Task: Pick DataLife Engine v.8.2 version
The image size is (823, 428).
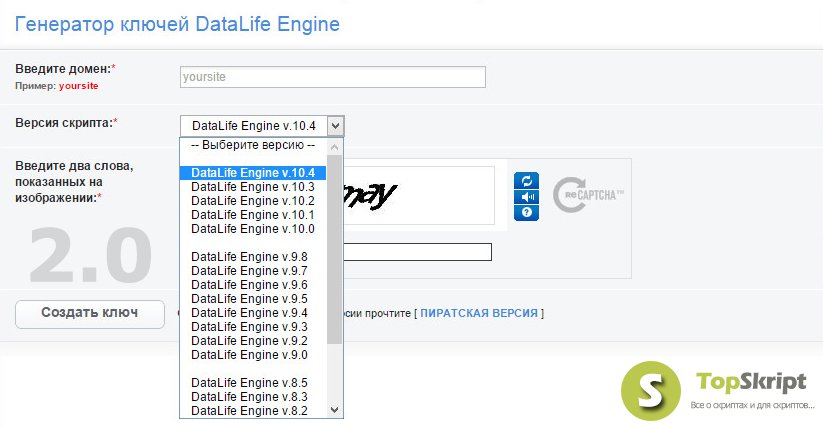Action: click(253, 411)
